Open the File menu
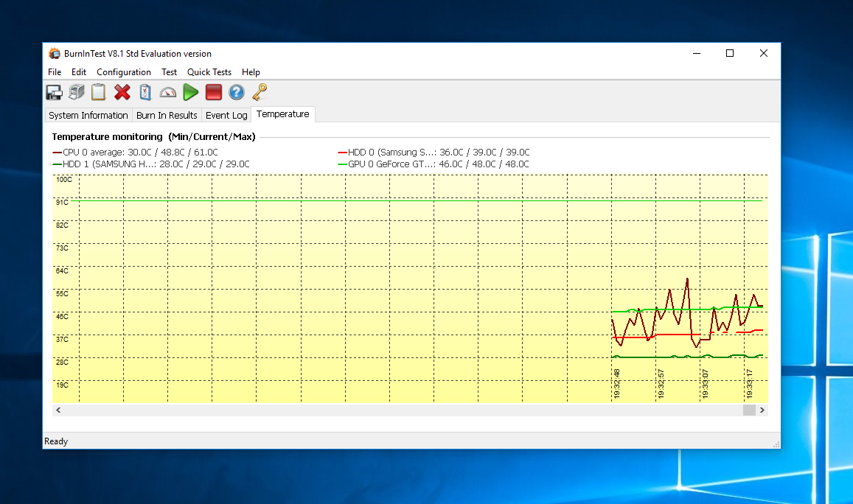The width and height of the screenshot is (853, 504). (55, 71)
